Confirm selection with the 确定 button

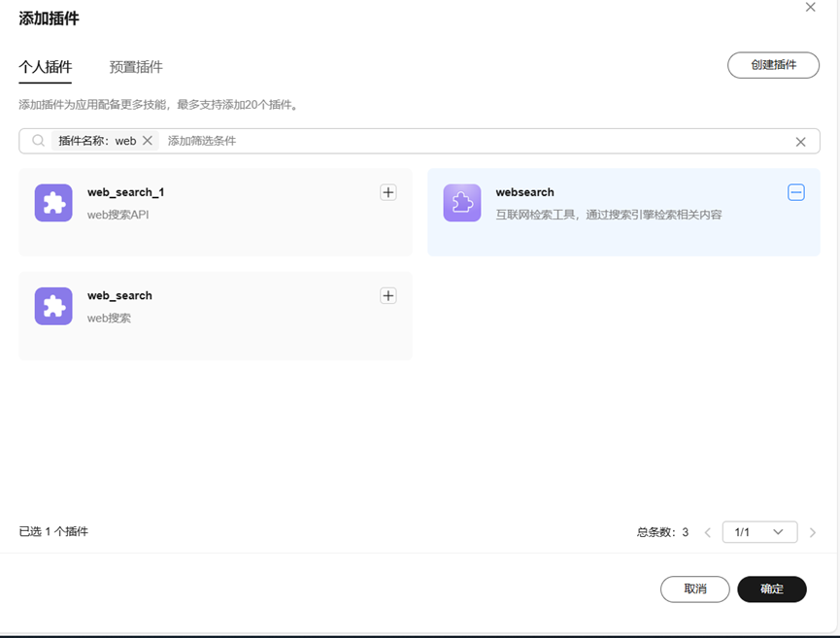click(772, 589)
